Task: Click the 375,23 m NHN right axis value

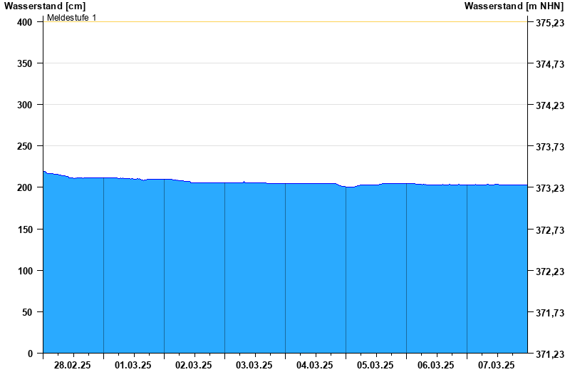Action: pos(549,23)
